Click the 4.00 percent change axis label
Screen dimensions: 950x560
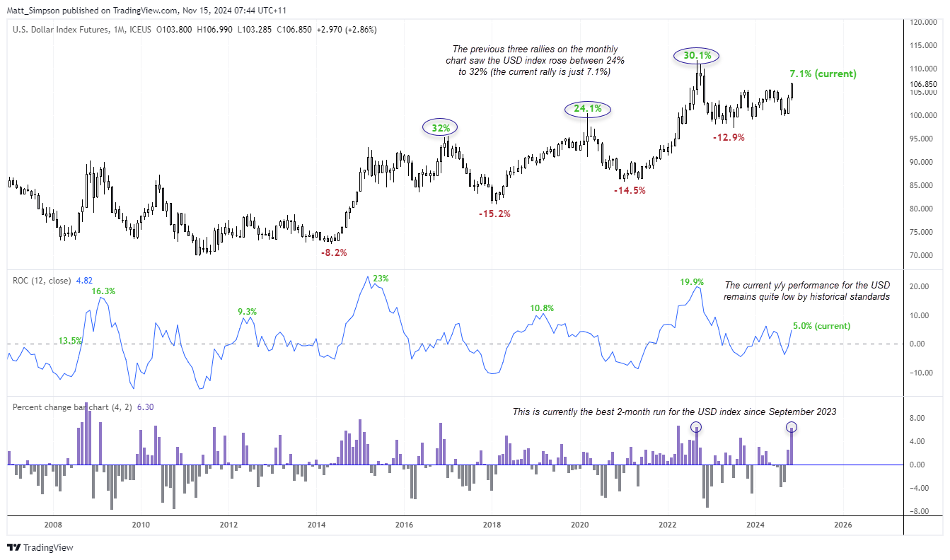(917, 442)
